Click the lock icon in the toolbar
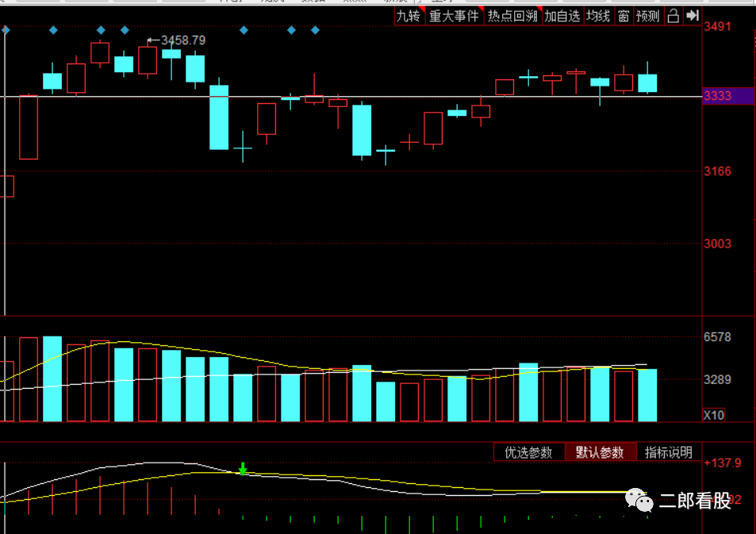The height and width of the screenshot is (534, 756). pos(673,16)
